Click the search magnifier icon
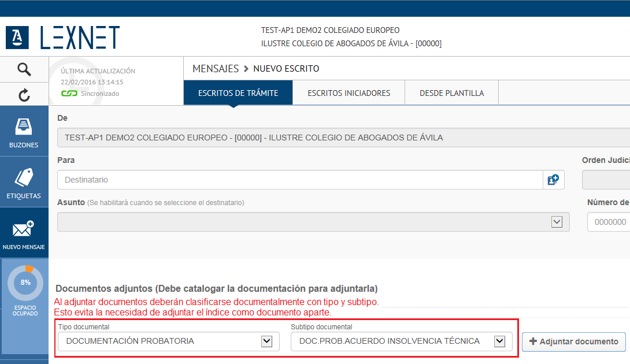The image size is (630, 364). pos(24,69)
